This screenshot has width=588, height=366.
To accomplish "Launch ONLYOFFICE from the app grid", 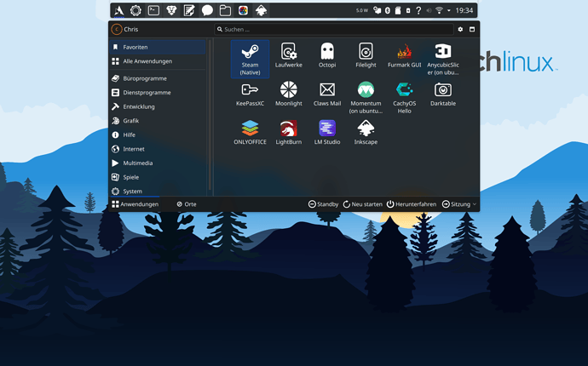I will tap(250, 132).
